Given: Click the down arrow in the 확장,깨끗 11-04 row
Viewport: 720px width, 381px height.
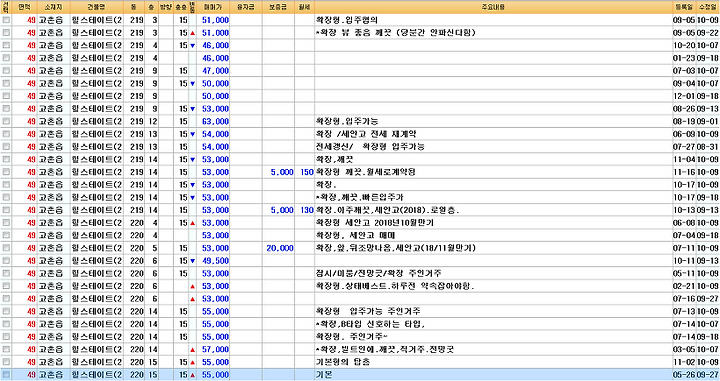Looking at the screenshot, I should click(192, 159).
